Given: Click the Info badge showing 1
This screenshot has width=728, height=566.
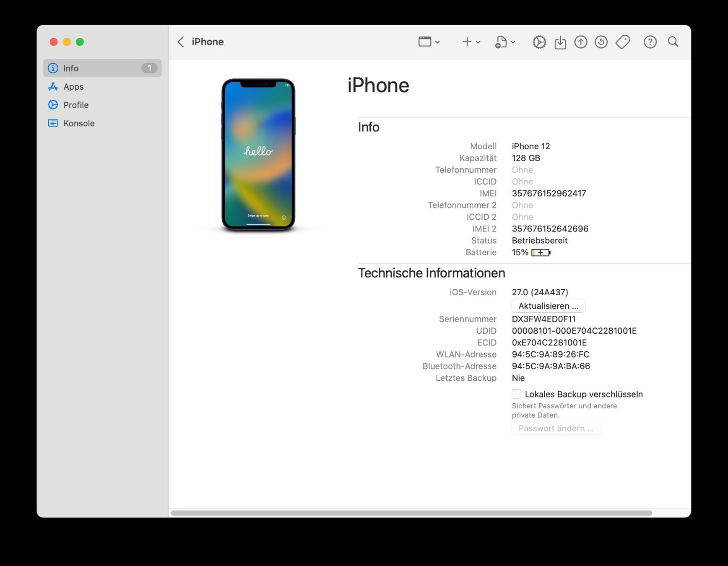Looking at the screenshot, I should point(149,68).
